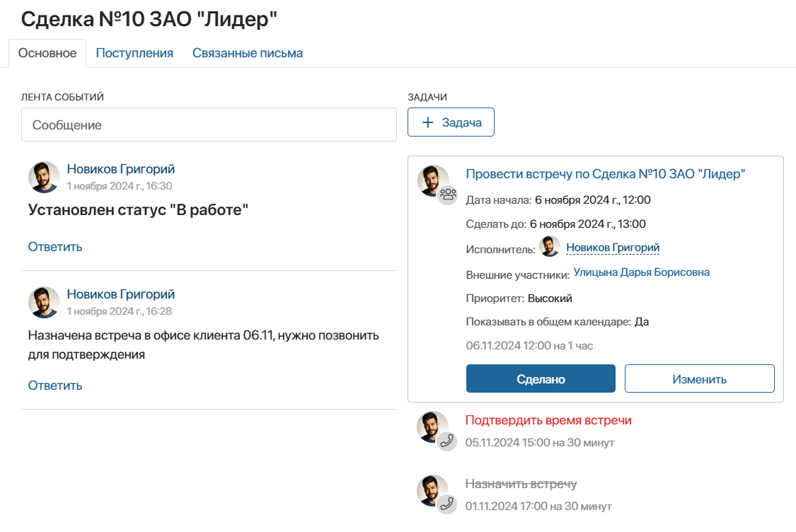
Task: Click the Изменить button
Action: 700,378
